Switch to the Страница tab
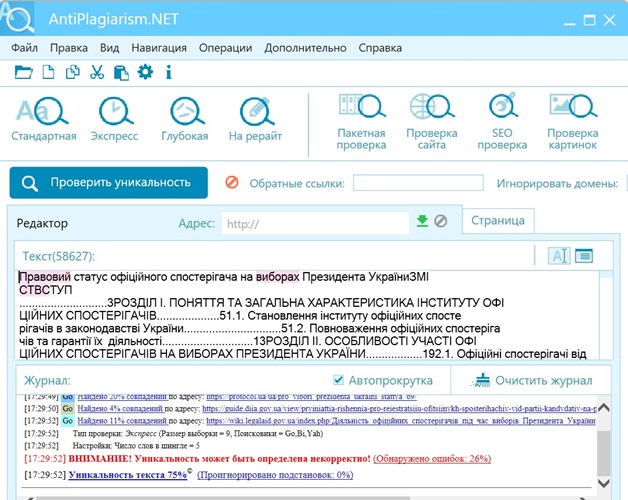The image size is (628, 500). click(498, 220)
